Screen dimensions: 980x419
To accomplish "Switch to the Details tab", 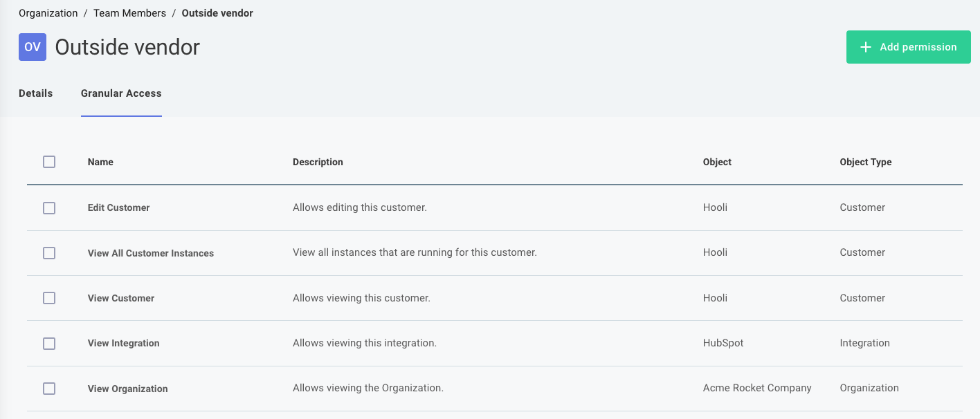I will click(x=35, y=93).
